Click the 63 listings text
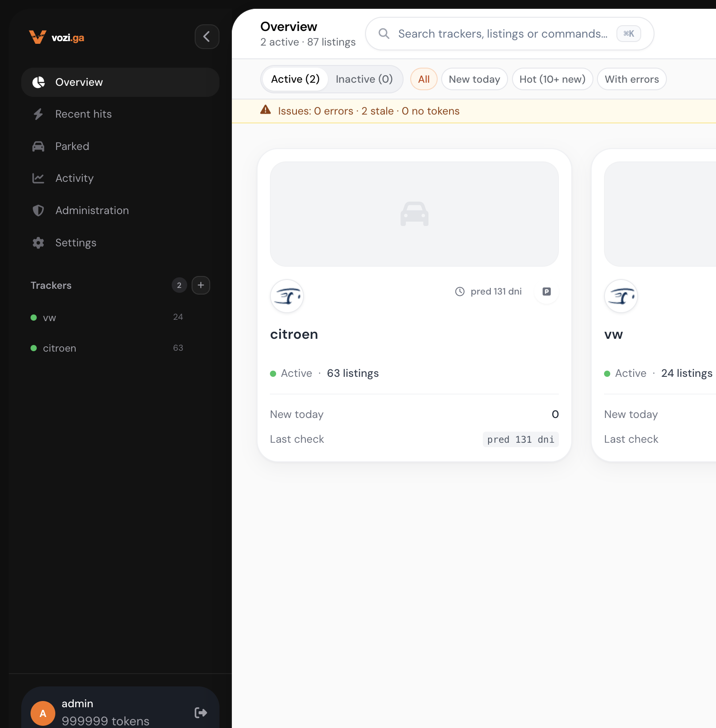716x728 pixels. (353, 373)
